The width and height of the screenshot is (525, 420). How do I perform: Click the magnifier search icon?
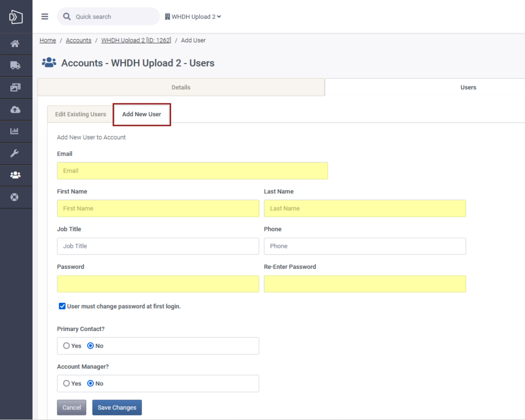[67, 16]
